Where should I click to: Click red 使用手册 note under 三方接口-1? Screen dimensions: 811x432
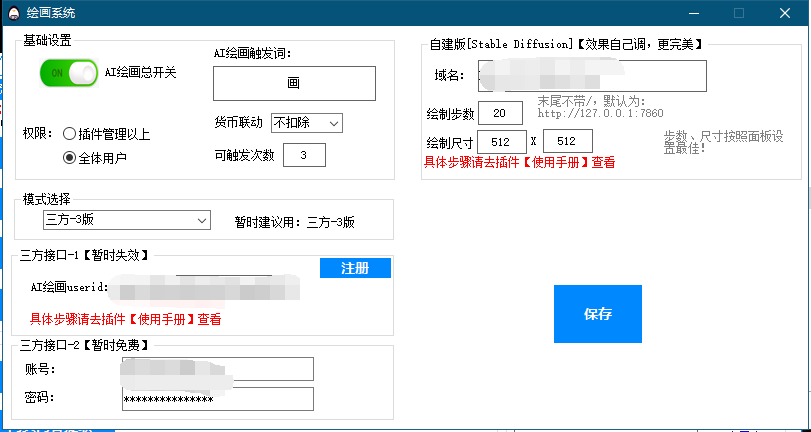tap(126, 319)
